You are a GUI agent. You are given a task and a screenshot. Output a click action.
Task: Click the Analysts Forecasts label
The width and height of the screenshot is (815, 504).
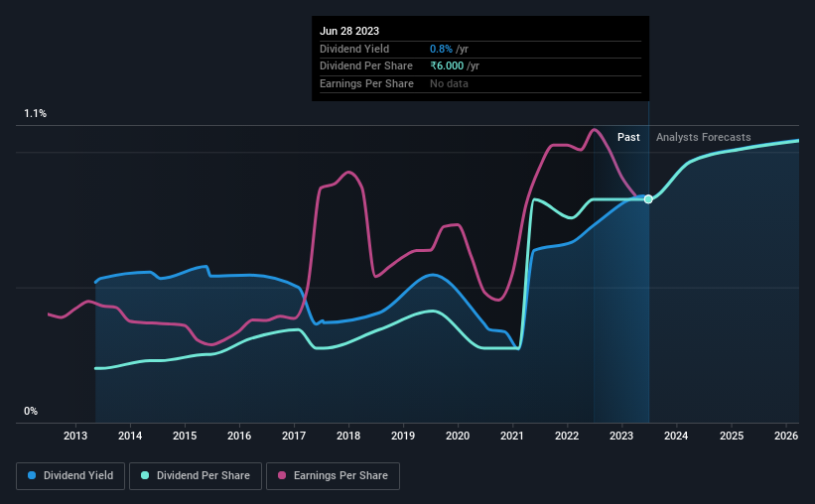(703, 137)
